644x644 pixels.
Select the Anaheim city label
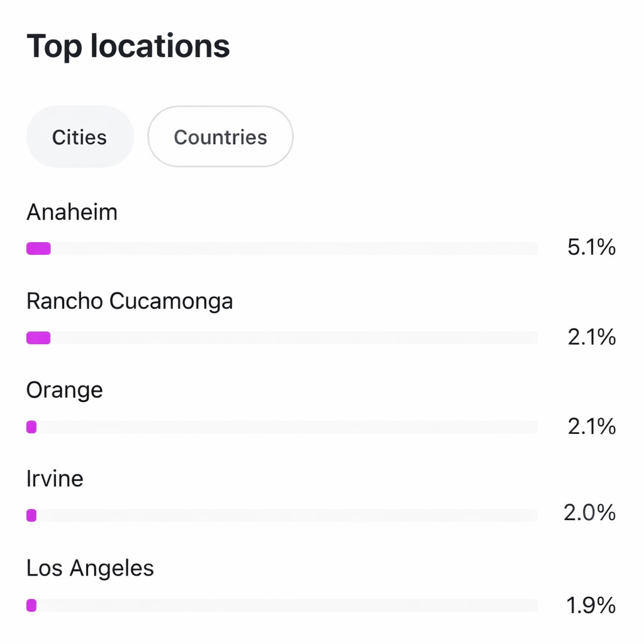coord(72,213)
